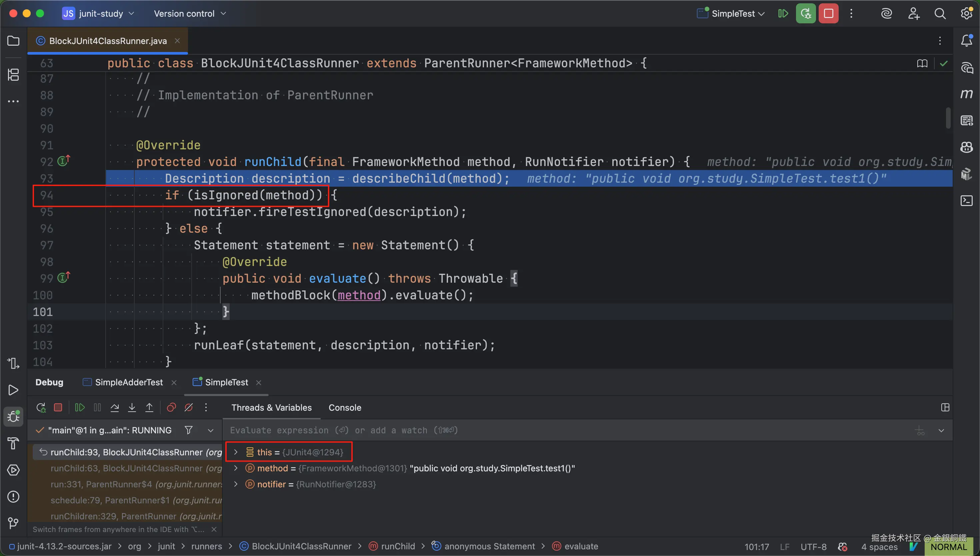Expand the method FrameworkMethod variable
The width and height of the screenshot is (980, 556).
(x=236, y=468)
